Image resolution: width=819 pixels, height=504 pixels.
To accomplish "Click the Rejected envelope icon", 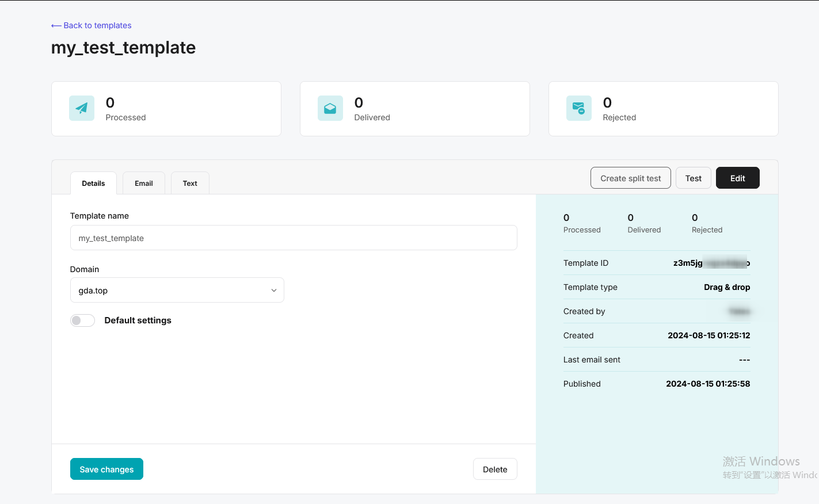I will pyautogui.click(x=578, y=108).
